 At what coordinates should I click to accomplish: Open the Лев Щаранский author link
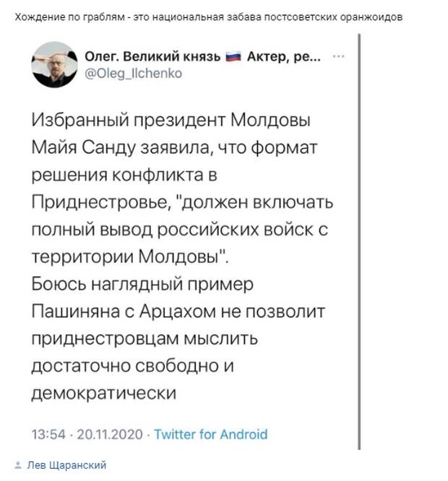pos(66,465)
